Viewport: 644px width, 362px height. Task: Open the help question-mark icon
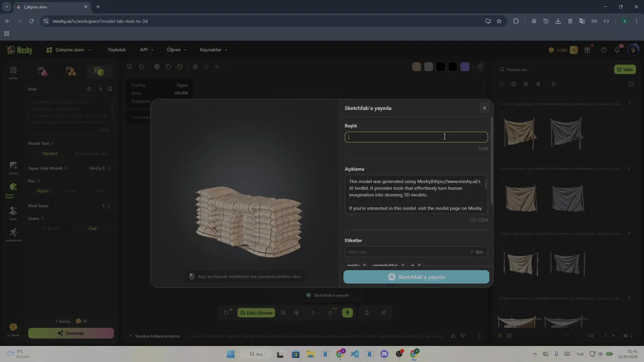point(604,50)
